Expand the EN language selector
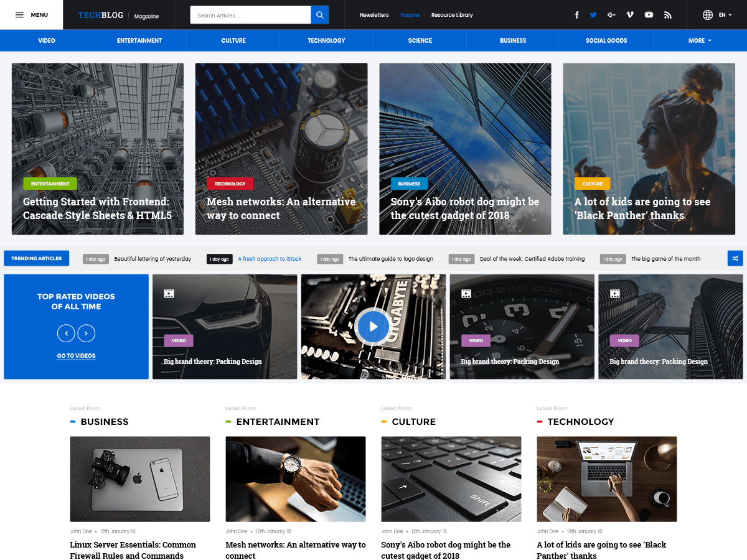This screenshot has width=747, height=560. [x=716, y=15]
